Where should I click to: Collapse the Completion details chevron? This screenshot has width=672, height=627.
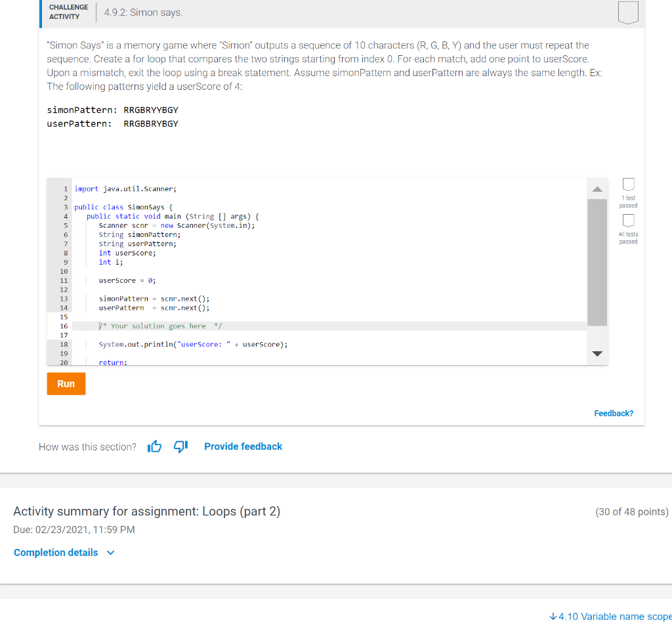click(109, 552)
